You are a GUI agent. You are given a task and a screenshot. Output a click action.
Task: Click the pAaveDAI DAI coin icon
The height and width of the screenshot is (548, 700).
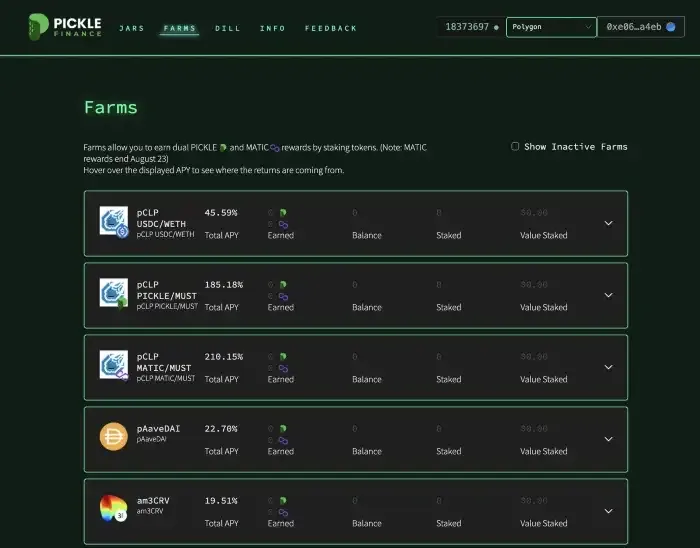click(113, 436)
